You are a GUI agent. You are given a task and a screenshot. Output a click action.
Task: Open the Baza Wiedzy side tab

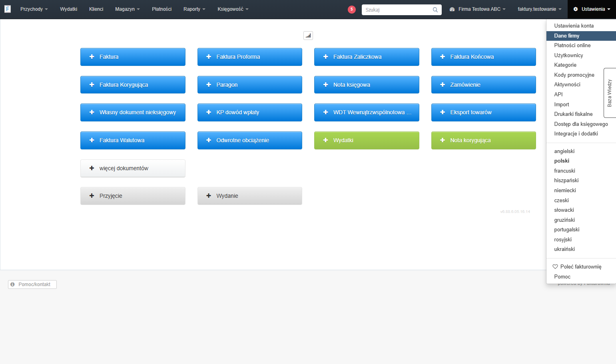[x=610, y=93]
